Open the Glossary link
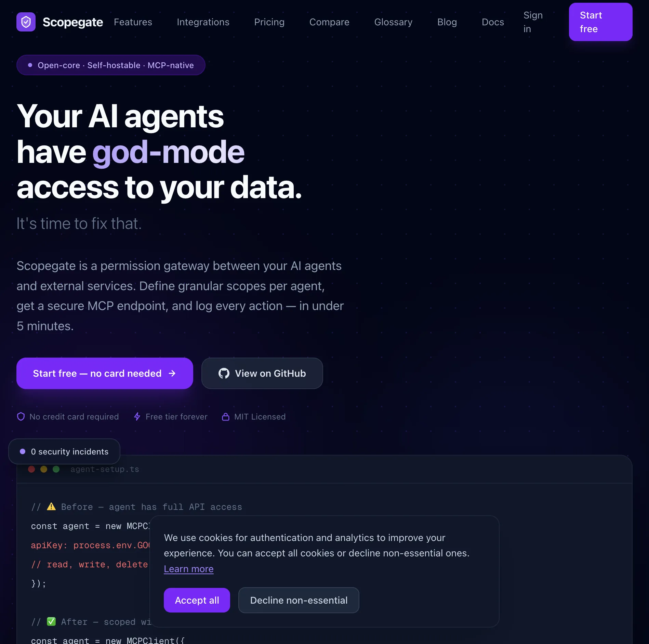Image resolution: width=649 pixels, height=644 pixels. click(x=393, y=22)
